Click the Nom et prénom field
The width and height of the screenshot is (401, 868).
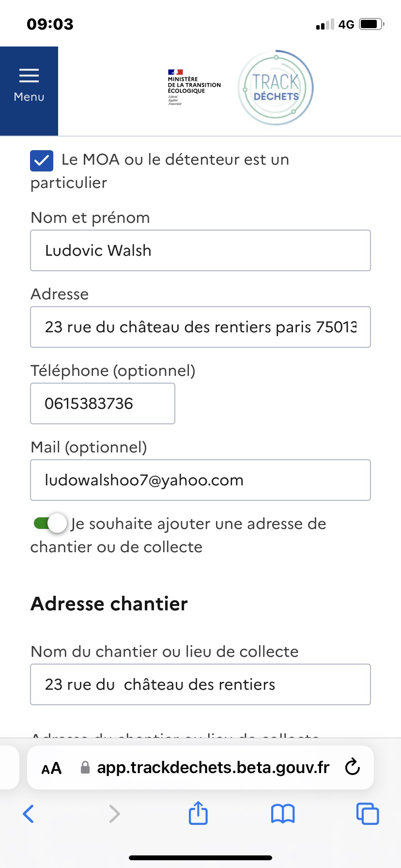coord(200,250)
